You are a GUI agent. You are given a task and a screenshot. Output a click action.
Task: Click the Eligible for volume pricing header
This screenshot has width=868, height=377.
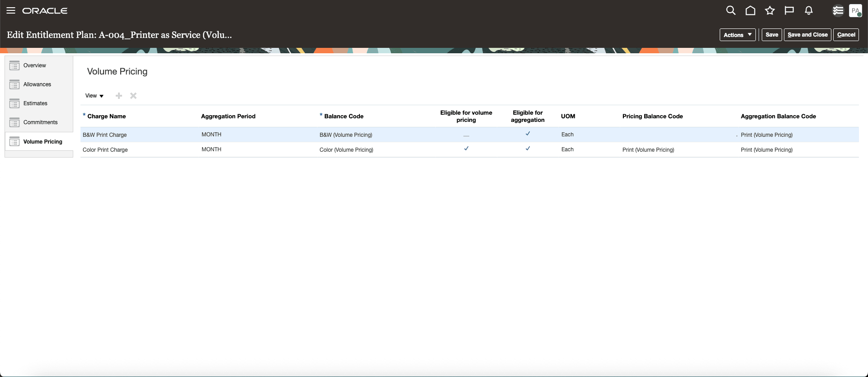[x=466, y=116]
